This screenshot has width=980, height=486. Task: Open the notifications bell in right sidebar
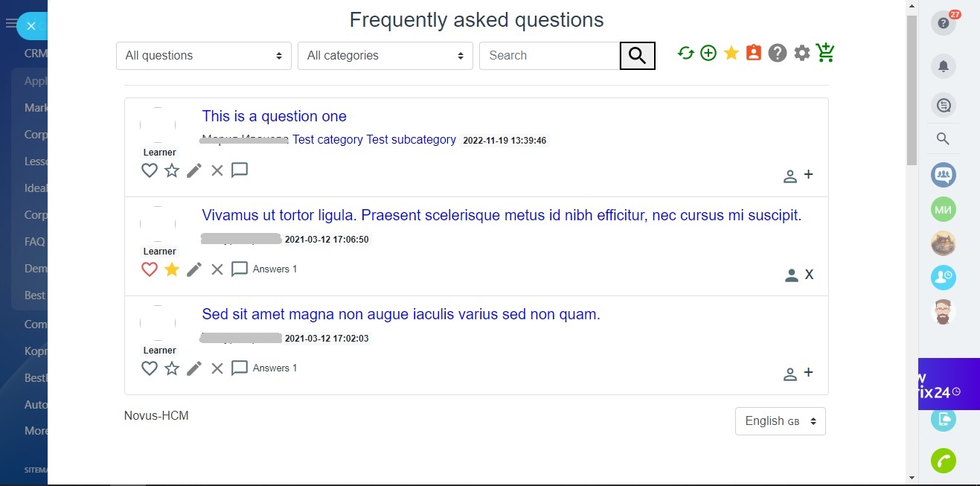pos(943,66)
